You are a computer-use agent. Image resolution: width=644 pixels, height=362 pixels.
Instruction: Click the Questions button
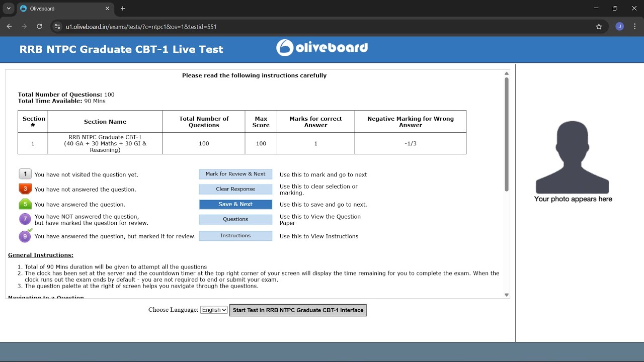coord(235,219)
